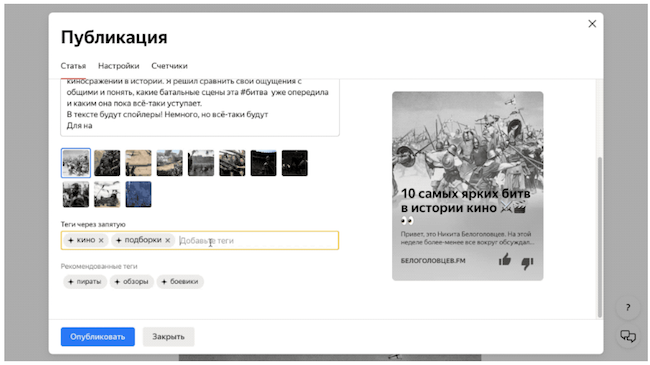Click the Рекомендованные теги label

pos(99,266)
